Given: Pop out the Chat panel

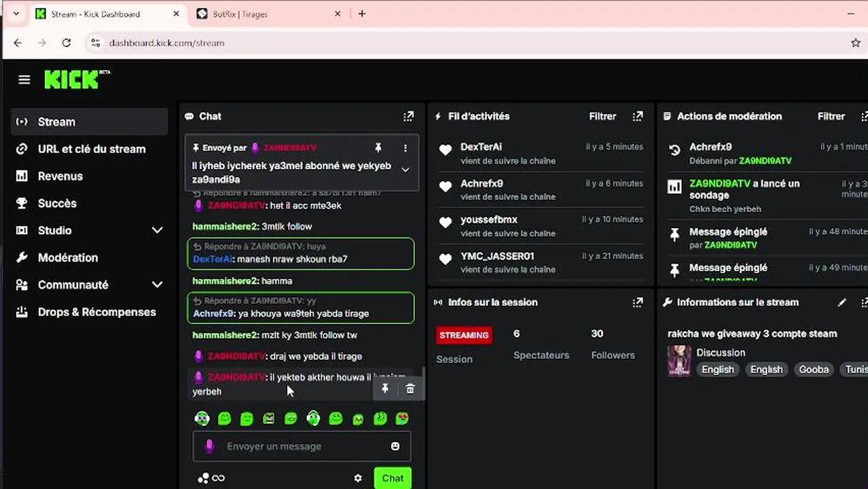Looking at the screenshot, I should pos(408,117).
